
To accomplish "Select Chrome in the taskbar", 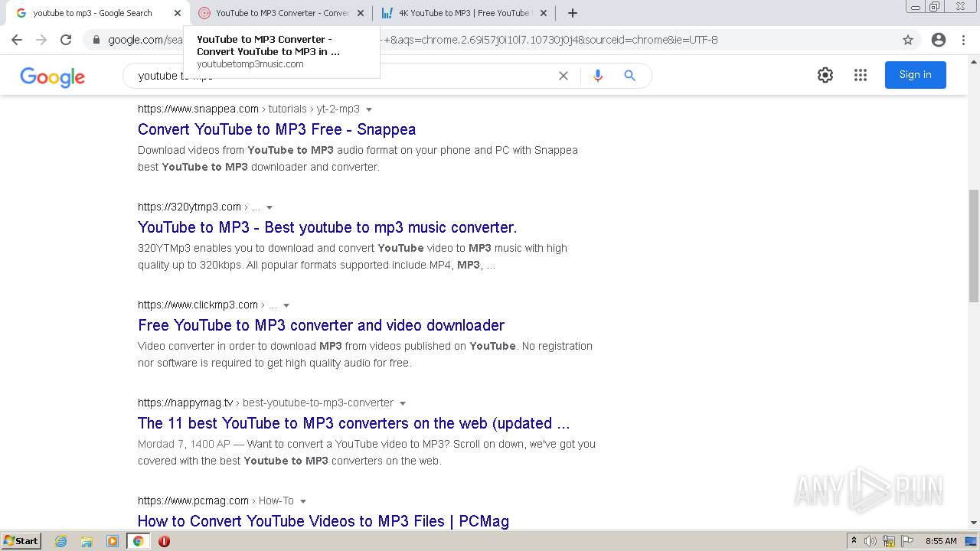I will pyautogui.click(x=138, y=541).
